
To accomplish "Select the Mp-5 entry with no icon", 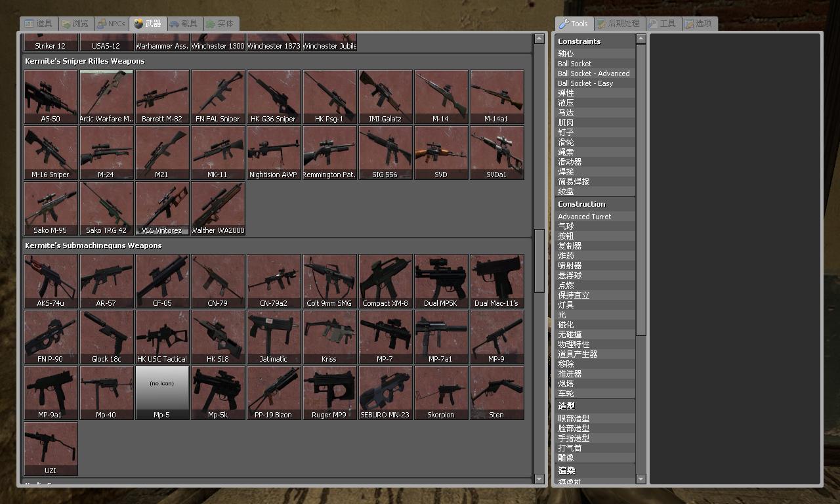I will tap(162, 393).
